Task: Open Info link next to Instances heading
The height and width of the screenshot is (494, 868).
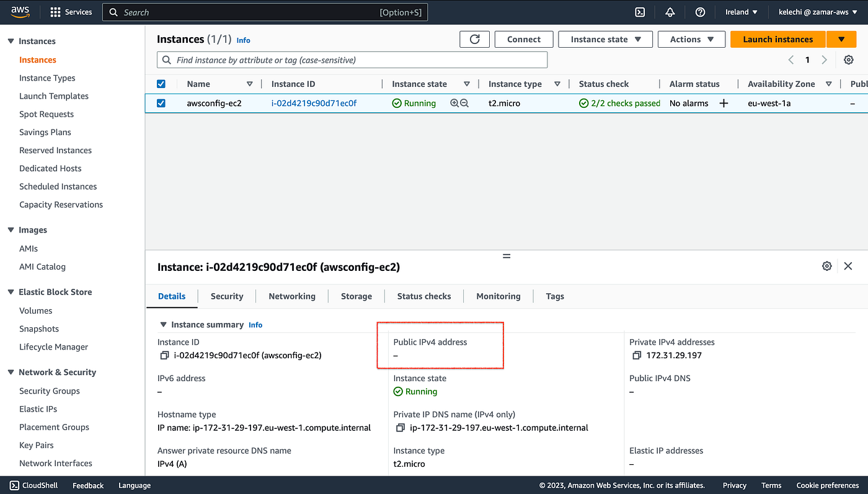Action: point(244,40)
